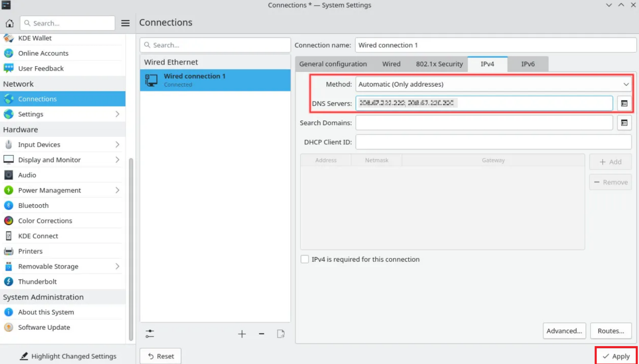The height and width of the screenshot is (364, 639).
Task: Switch to the IPv6 tab
Action: (528, 64)
